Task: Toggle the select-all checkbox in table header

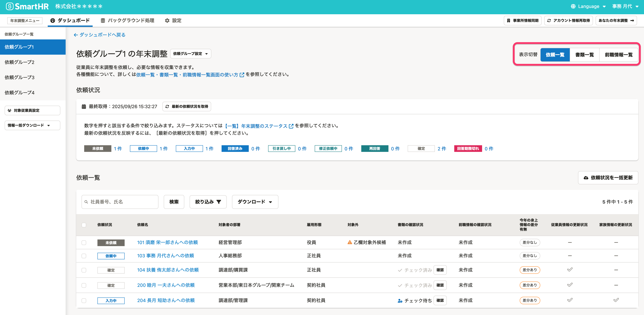Action: [x=84, y=225]
